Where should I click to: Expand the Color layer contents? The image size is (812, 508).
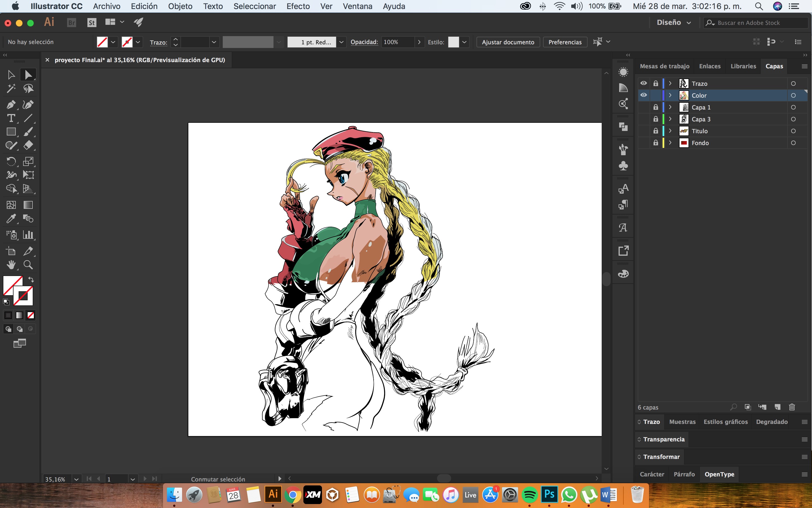click(x=670, y=95)
